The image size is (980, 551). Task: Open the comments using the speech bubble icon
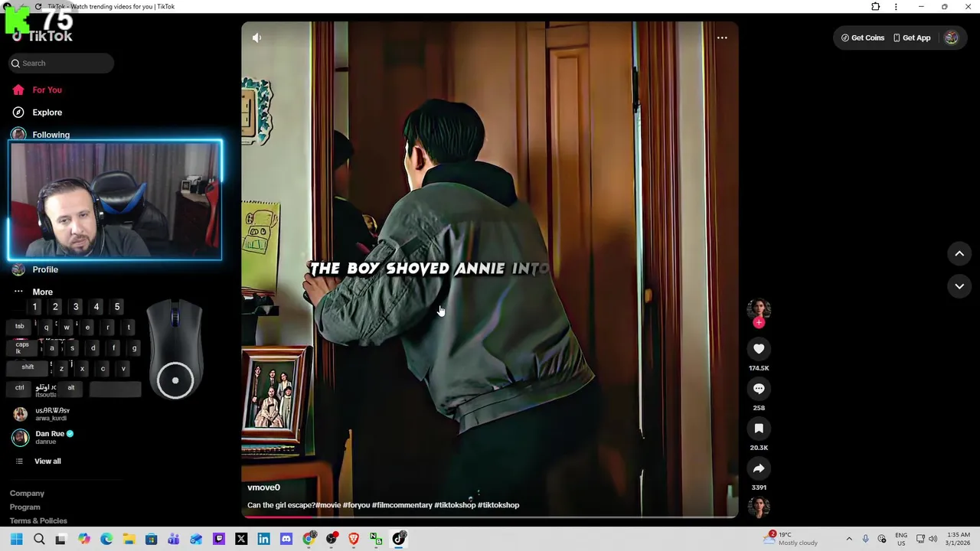click(x=759, y=389)
